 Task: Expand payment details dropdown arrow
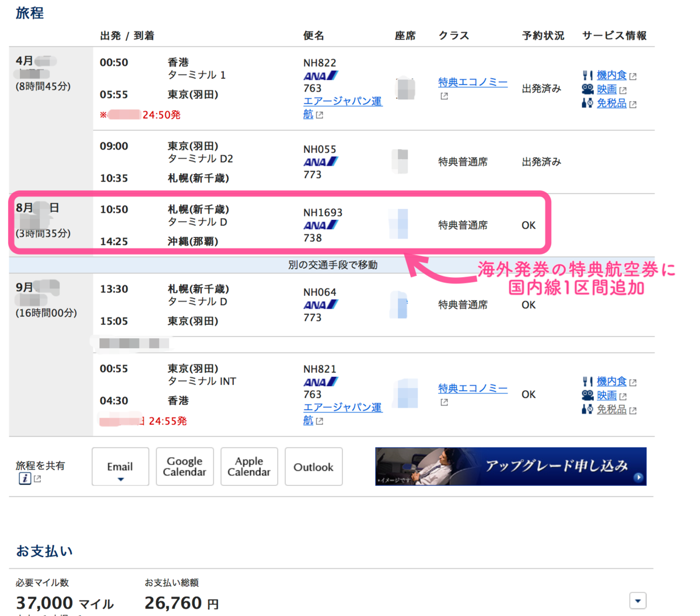pos(638,601)
